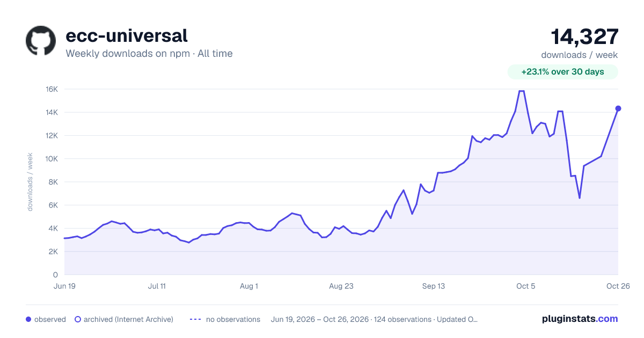The height and width of the screenshot is (338, 644).
Task: Click the Jul 11 x-axis date label
Action: (157, 286)
